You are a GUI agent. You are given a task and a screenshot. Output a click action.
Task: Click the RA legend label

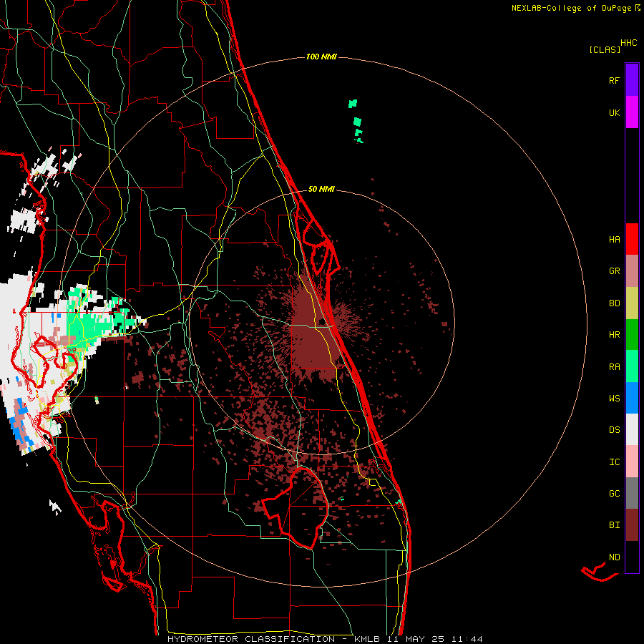614,367
